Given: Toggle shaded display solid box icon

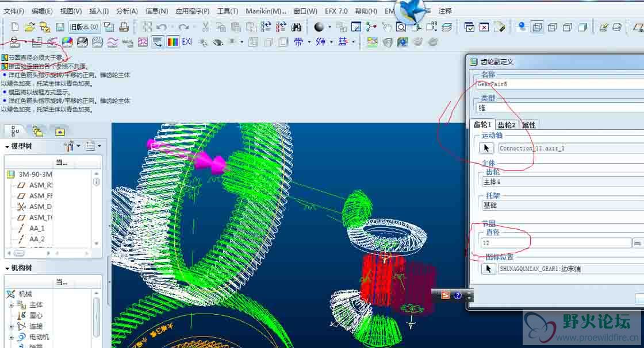Looking at the screenshot, I should [x=582, y=27].
